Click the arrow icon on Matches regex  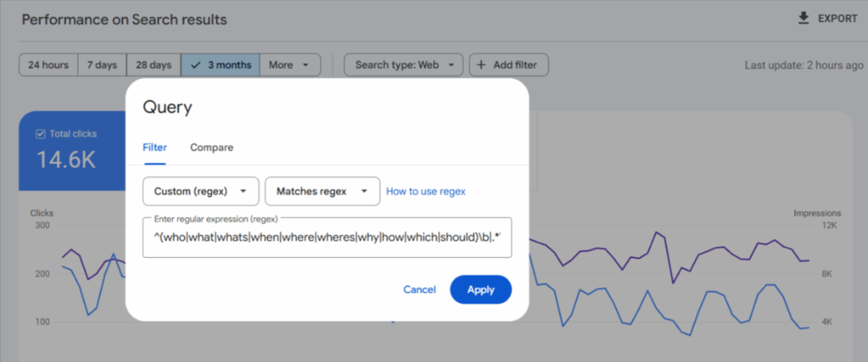(364, 192)
